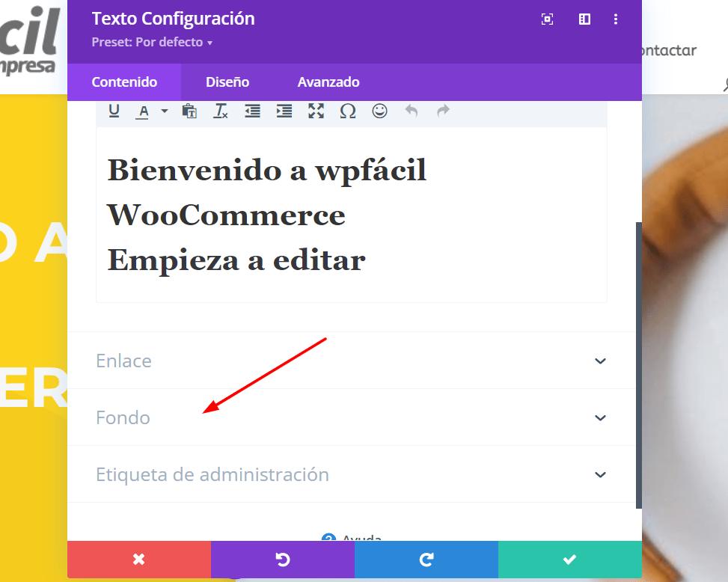The image size is (728, 582).
Task: Click chevron beside Etiqueta de administración
Action: tap(600, 475)
